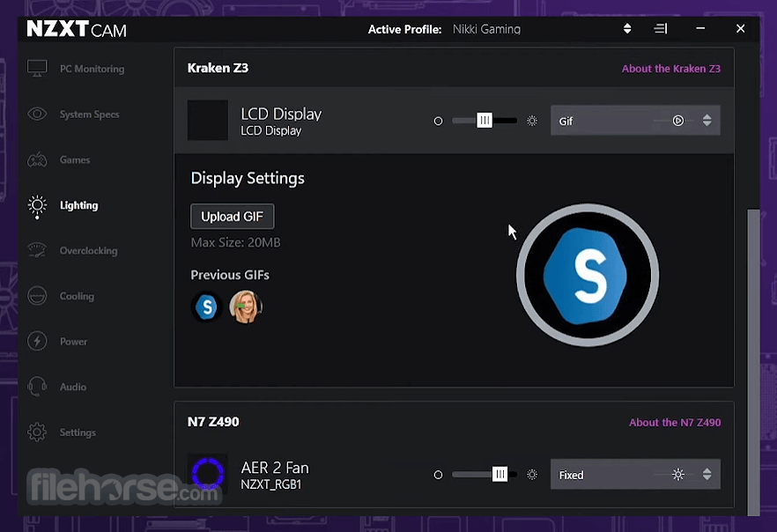The height and width of the screenshot is (532, 777).
Task: Click the Overclocking gauge icon
Action: (x=37, y=251)
